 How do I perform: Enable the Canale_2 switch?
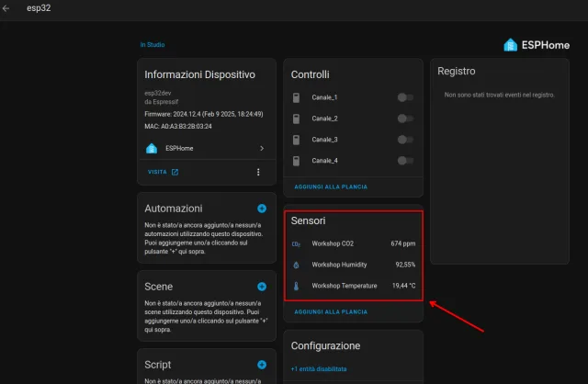[405, 119]
